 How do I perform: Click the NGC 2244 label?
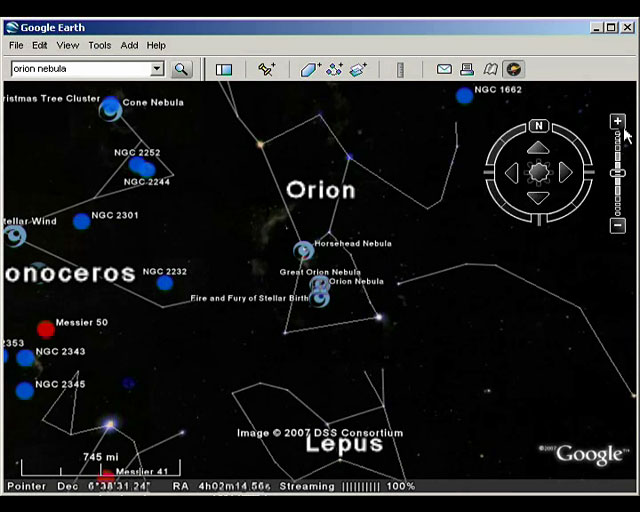[147, 182]
